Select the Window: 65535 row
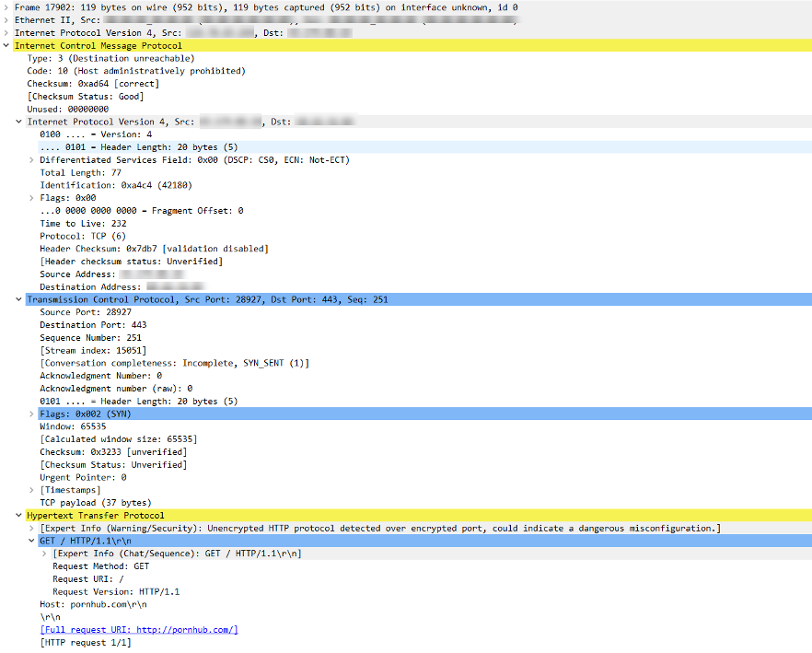The height and width of the screenshot is (653, 812). pos(73,426)
